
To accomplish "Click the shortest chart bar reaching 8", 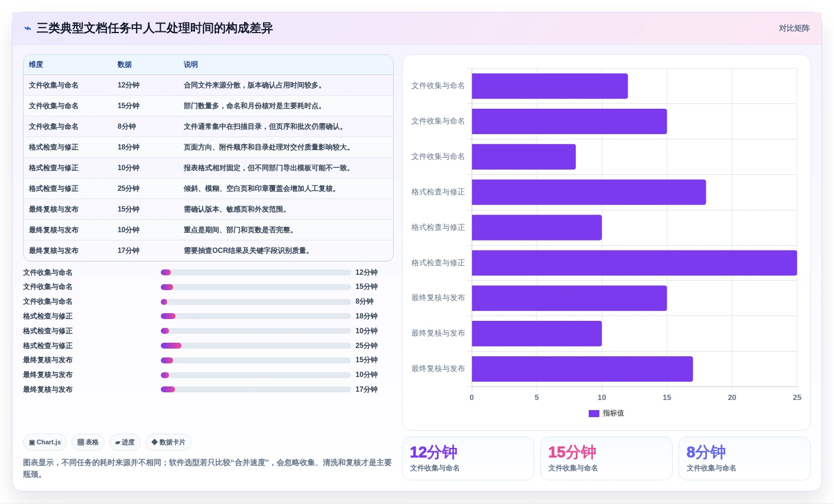I will [524, 157].
